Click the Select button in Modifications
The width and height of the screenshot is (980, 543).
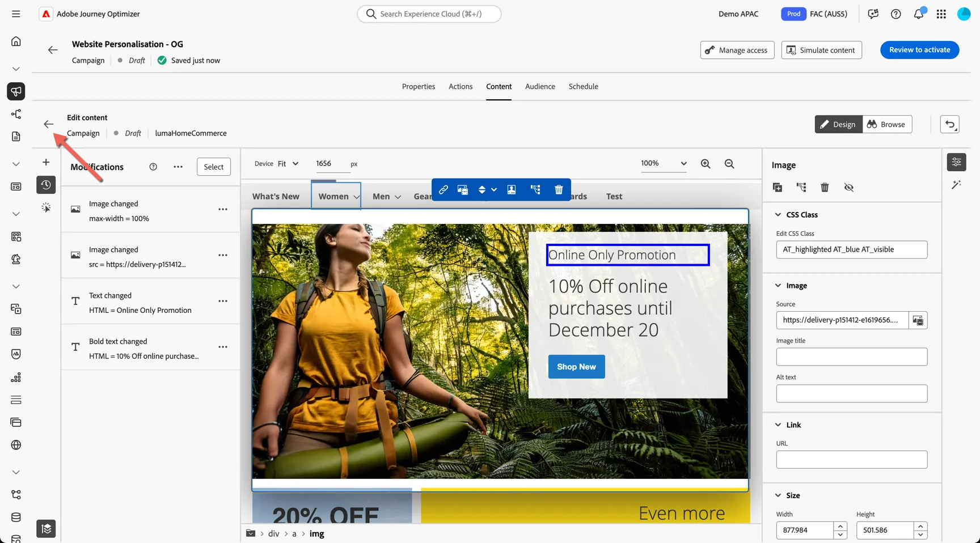[214, 167]
